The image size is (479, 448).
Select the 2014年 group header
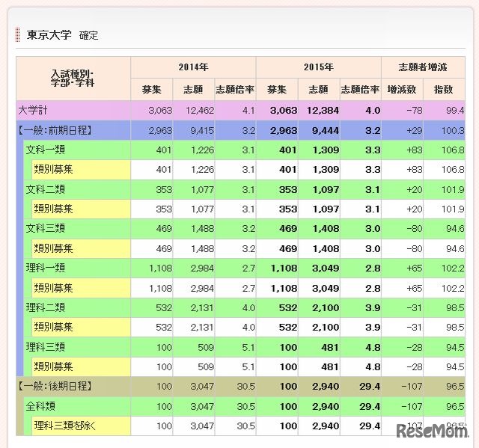[193, 67]
